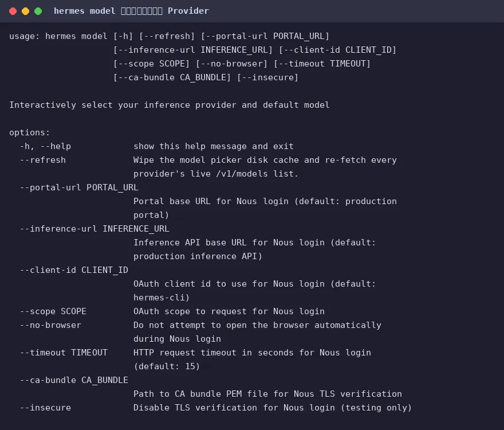Click the '--ca-bundle CA_BUNDLE' option line
The width and height of the screenshot is (504, 430).
click(74, 380)
